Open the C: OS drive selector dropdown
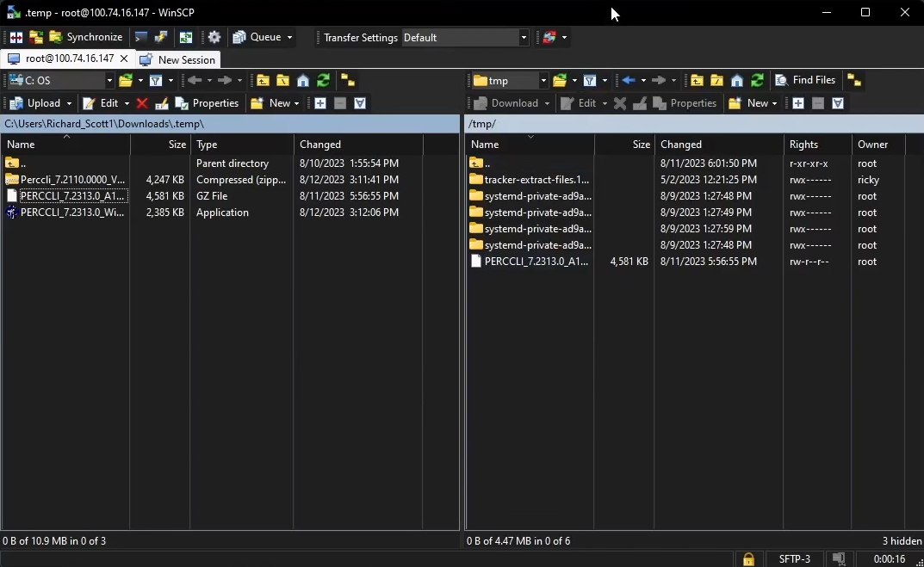The height and width of the screenshot is (567, 924). point(109,80)
